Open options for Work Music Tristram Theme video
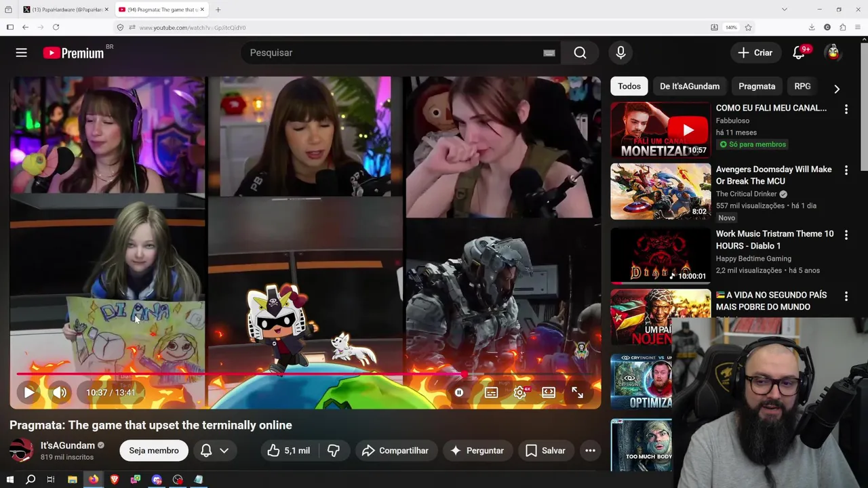 click(846, 235)
